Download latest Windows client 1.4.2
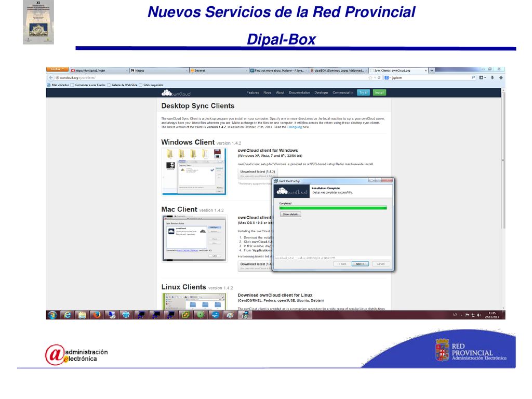Viewport: 532px width, 399px height. click(x=258, y=172)
